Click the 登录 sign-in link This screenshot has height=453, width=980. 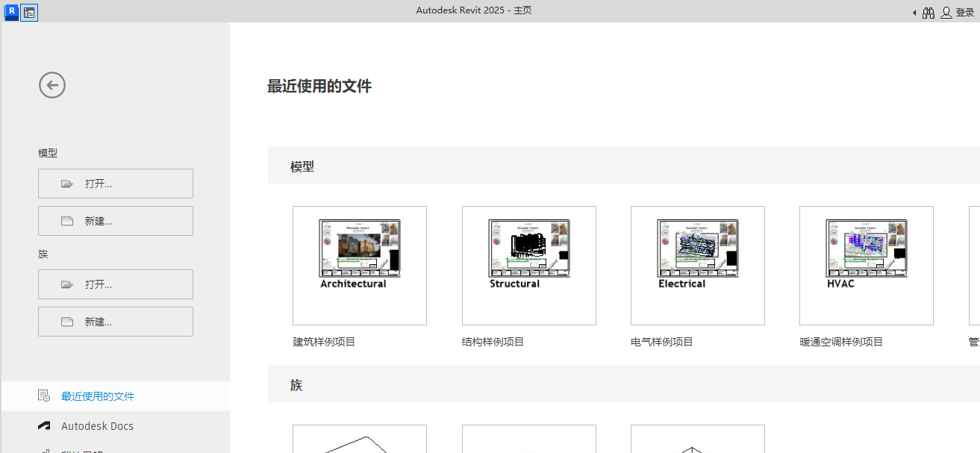pyautogui.click(x=965, y=13)
